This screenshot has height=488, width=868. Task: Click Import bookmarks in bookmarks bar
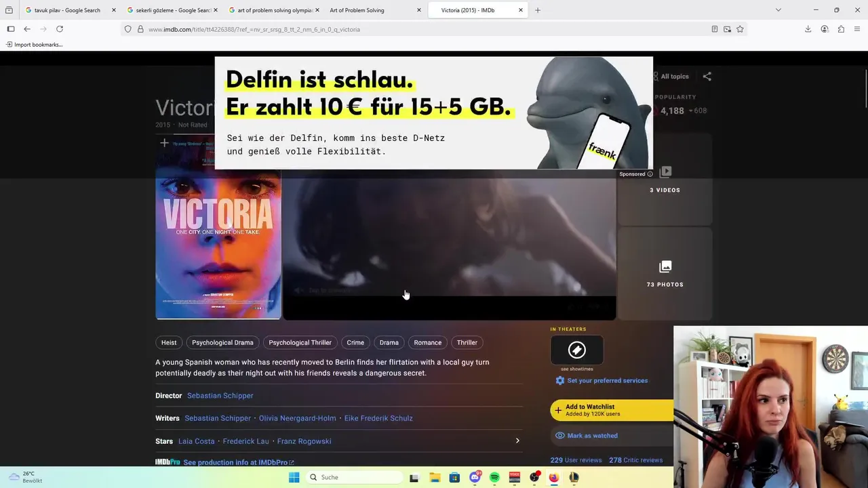pyautogui.click(x=35, y=45)
